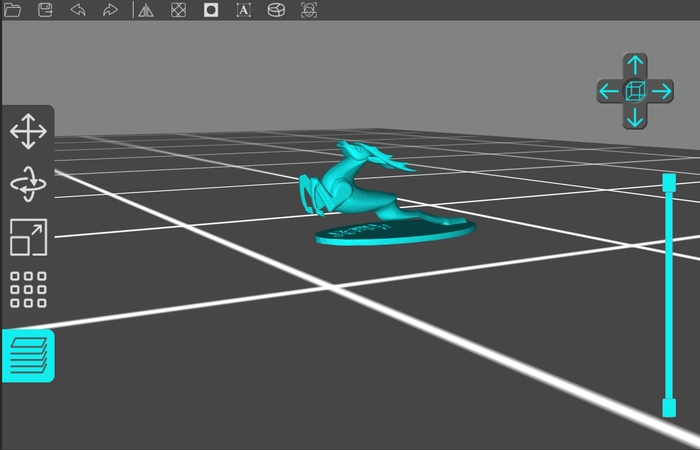Open a model file with the folder icon
The height and width of the screenshot is (450, 700).
pos(12,10)
